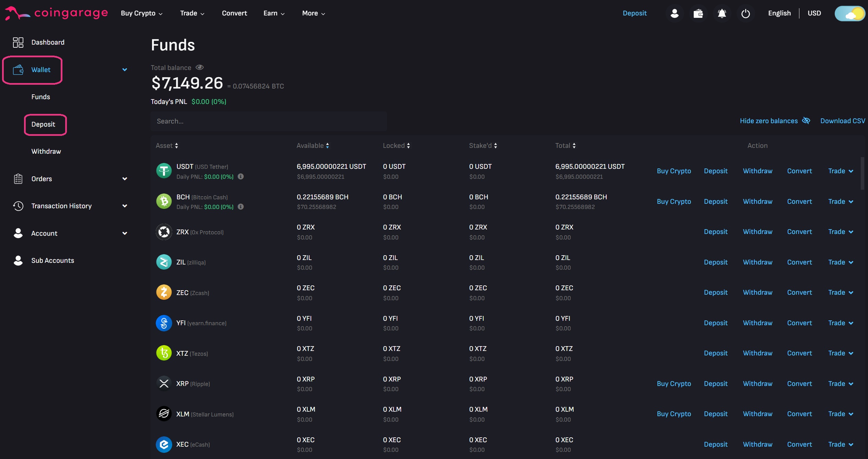Open Sub Accounts in sidebar
The width and height of the screenshot is (868, 459).
(x=52, y=260)
